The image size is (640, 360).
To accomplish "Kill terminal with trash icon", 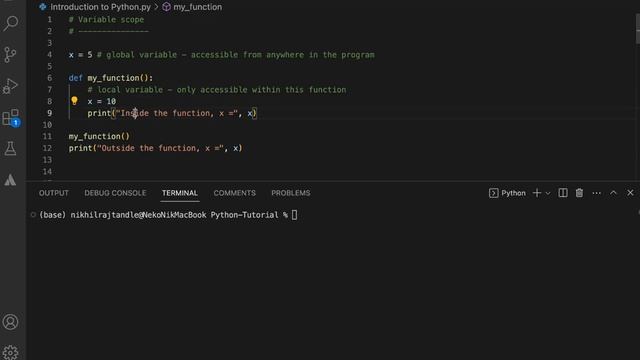I will [x=579, y=193].
